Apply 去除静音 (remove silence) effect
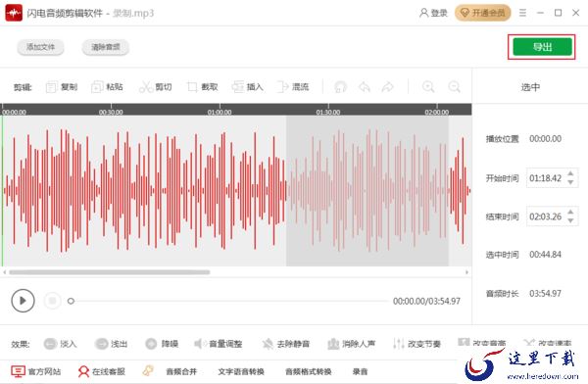588x384 pixels. pyautogui.click(x=286, y=344)
